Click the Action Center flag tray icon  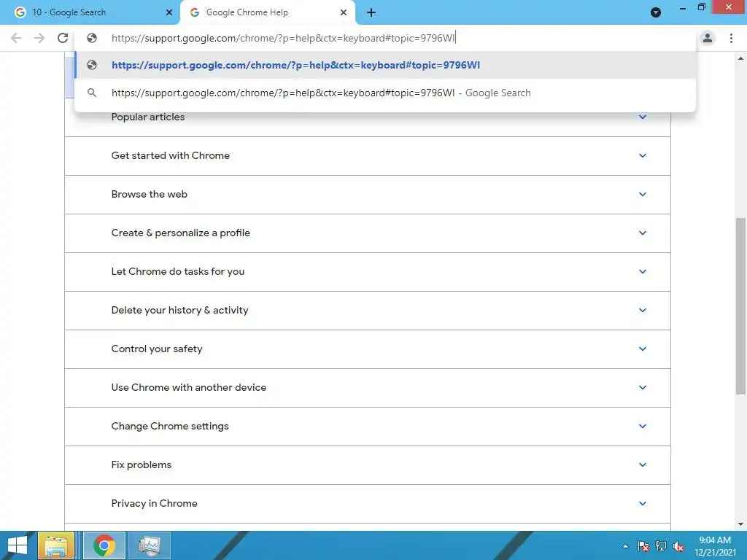643,546
